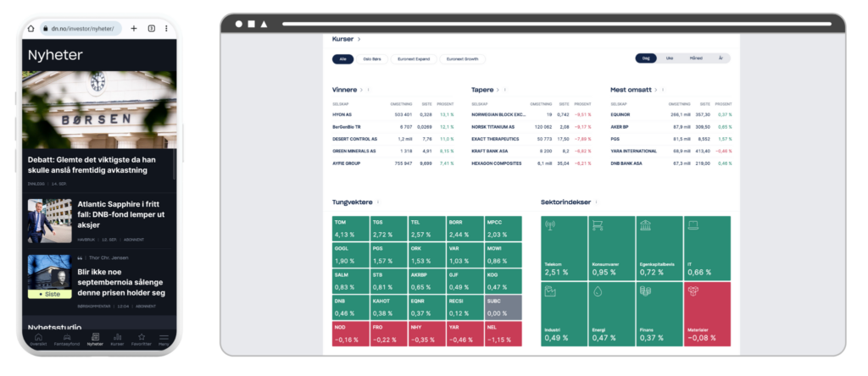
Task: Click the MOWI 0,86 % tile
Action: (x=503, y=255)
